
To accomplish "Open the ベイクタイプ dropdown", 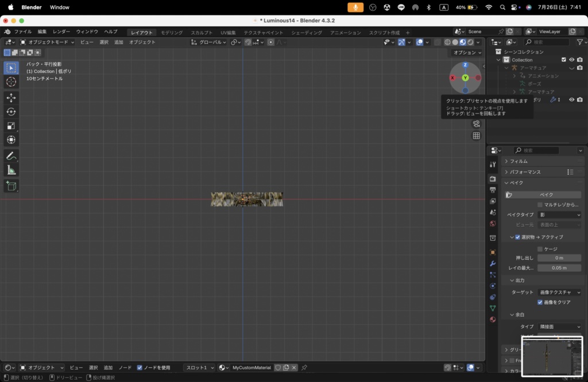I will click(x=559, y=215).
